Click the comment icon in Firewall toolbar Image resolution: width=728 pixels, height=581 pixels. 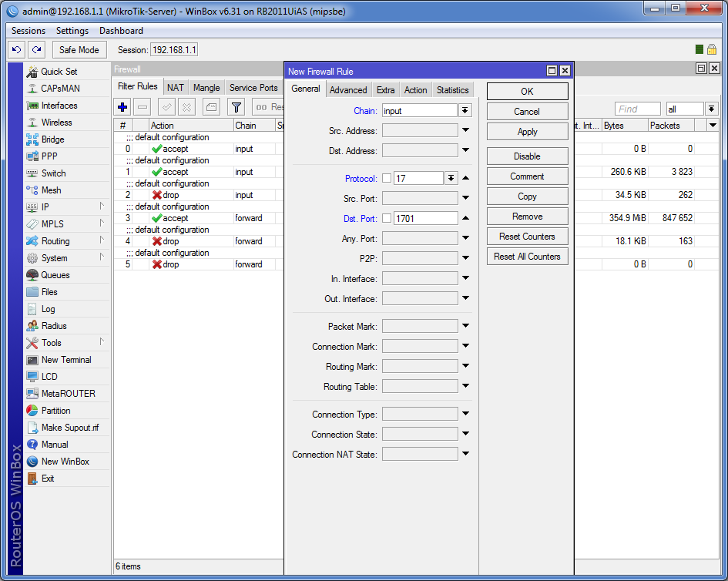211,107
